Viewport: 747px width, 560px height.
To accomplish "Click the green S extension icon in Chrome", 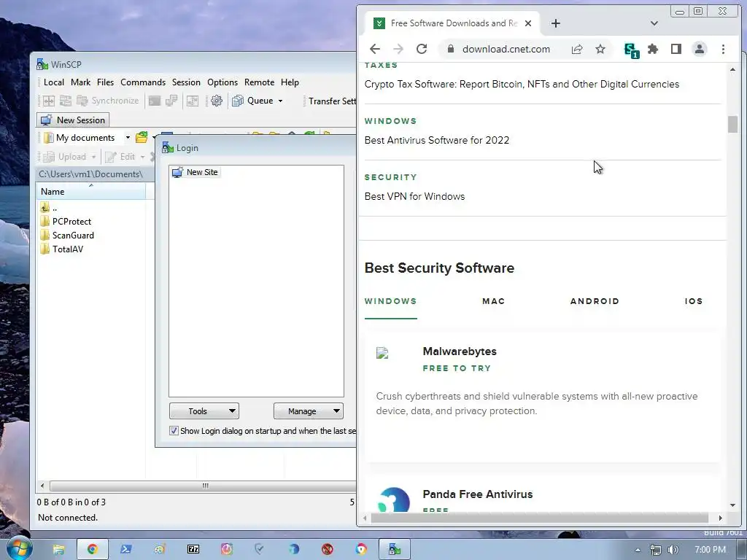I will 631,50.
